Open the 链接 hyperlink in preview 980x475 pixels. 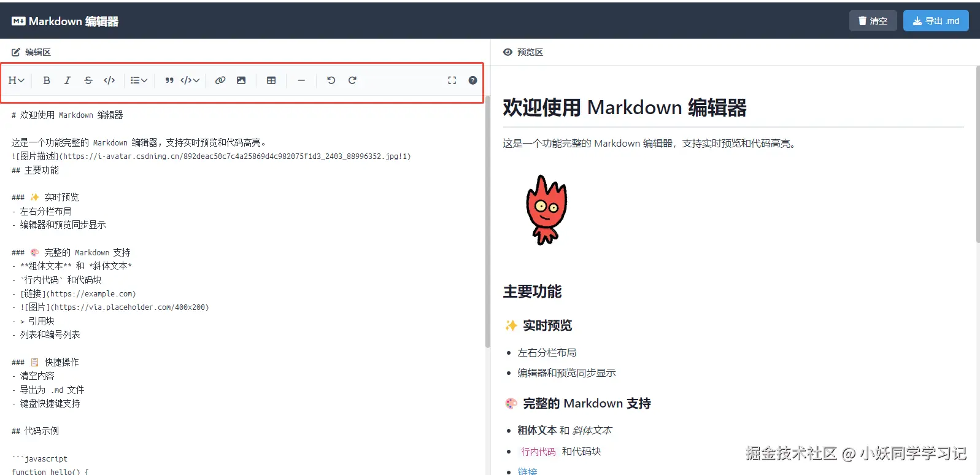point(527,471)
